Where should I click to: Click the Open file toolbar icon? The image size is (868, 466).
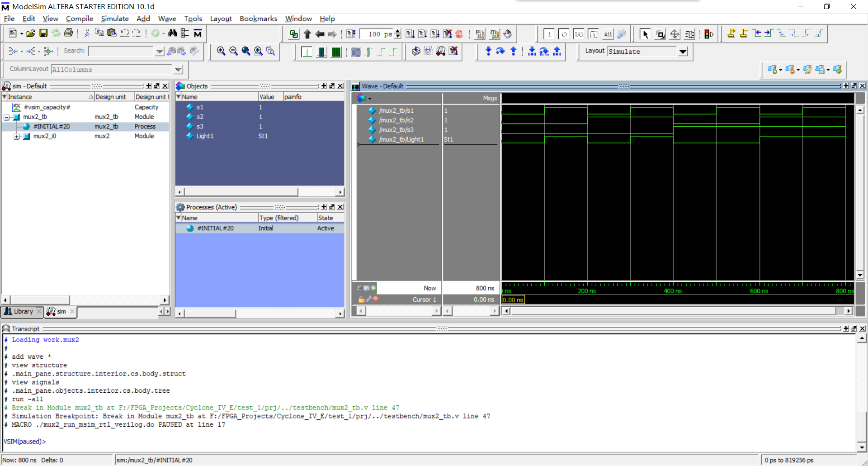point(31,33)
